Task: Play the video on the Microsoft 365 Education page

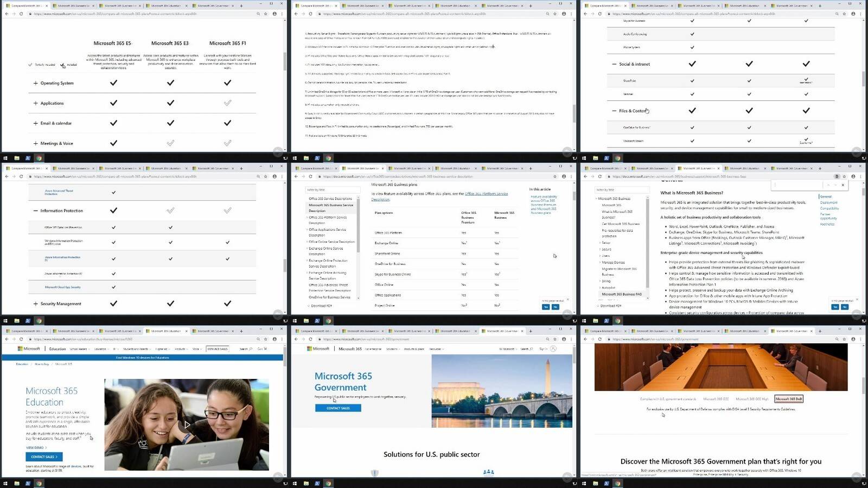Action: 187,424
